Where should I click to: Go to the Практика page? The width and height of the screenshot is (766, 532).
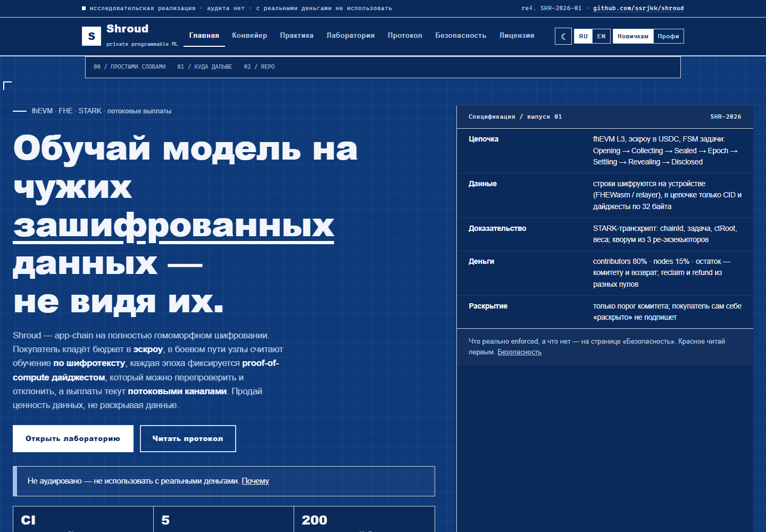point(297,36)
